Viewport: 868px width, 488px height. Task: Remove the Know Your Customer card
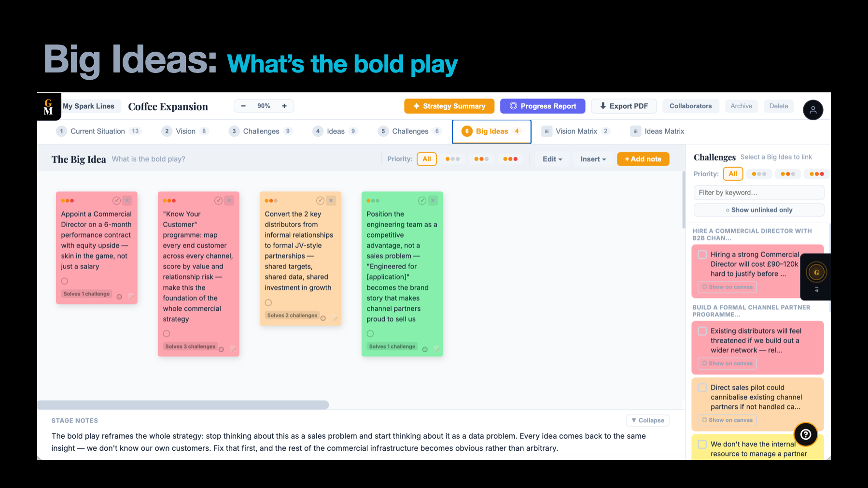(229, 201)
